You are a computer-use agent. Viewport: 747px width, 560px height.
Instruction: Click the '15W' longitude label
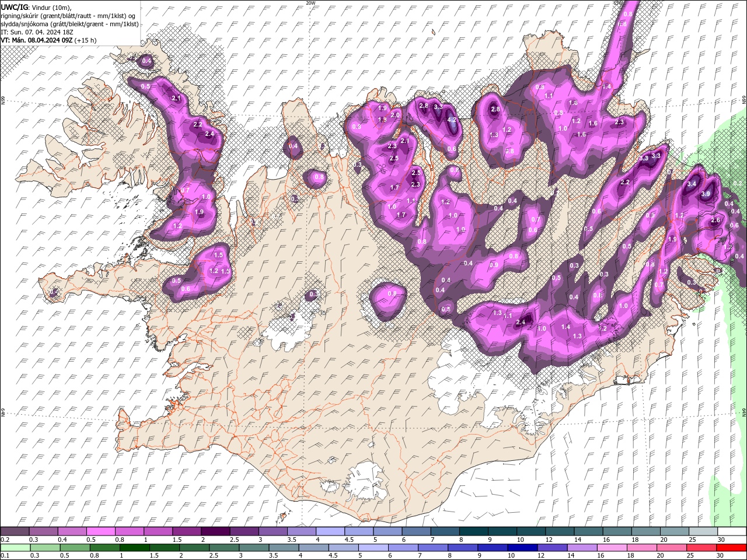point(618,3)
